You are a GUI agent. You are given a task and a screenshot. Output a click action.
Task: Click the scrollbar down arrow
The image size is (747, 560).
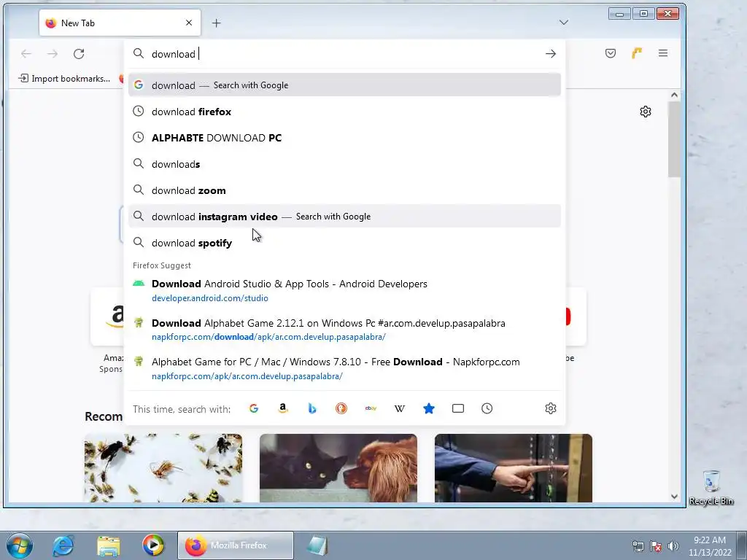point(674,496)
